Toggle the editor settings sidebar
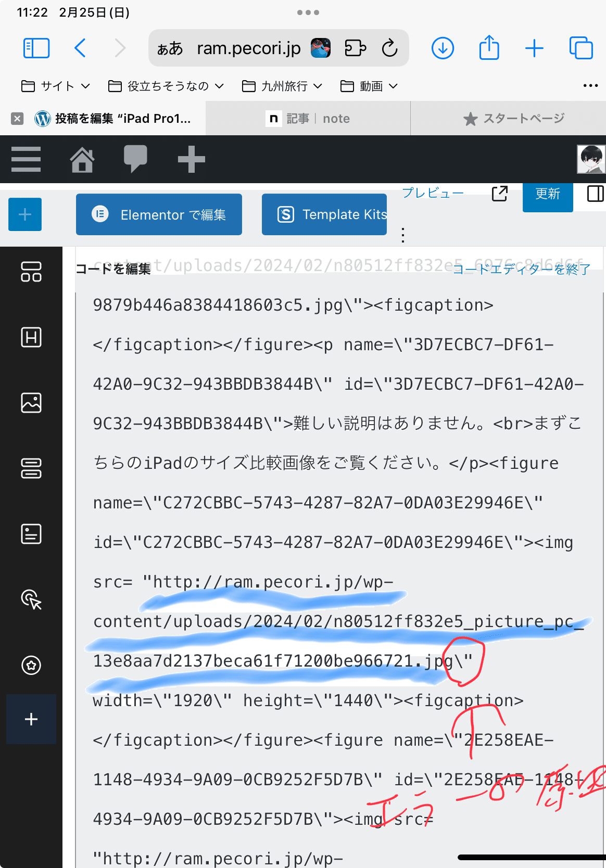 pos(596,194)
